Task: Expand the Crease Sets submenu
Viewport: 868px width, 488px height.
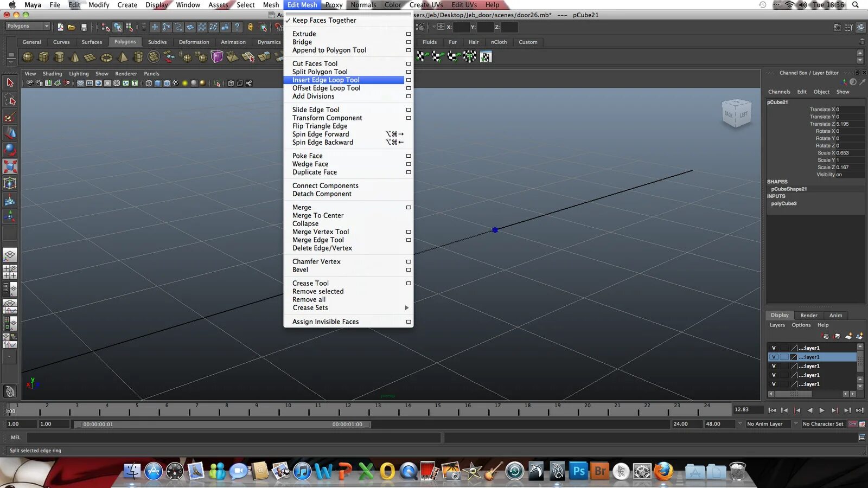Action: (348, 307)
